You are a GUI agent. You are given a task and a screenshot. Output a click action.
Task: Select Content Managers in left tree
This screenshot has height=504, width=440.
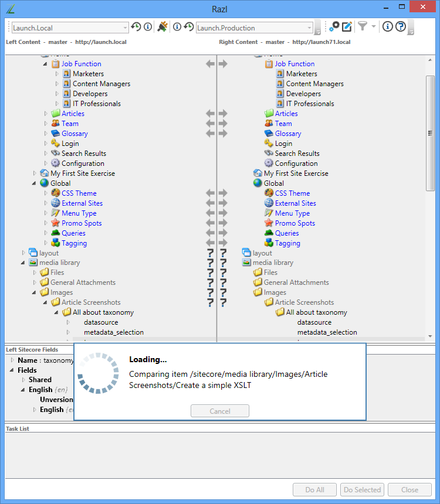point(101,84)
